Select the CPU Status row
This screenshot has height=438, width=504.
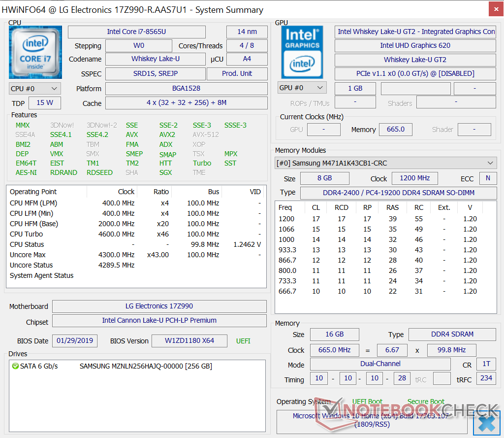(135, 244)
